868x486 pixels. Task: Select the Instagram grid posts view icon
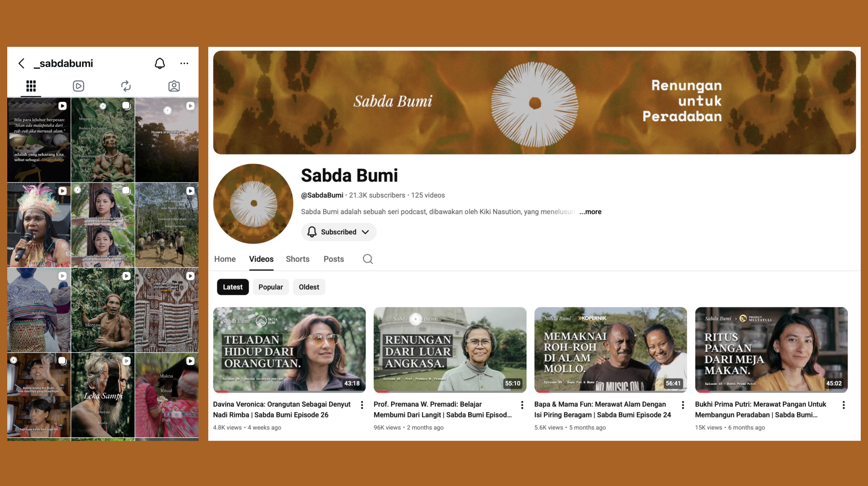point(31,86)
